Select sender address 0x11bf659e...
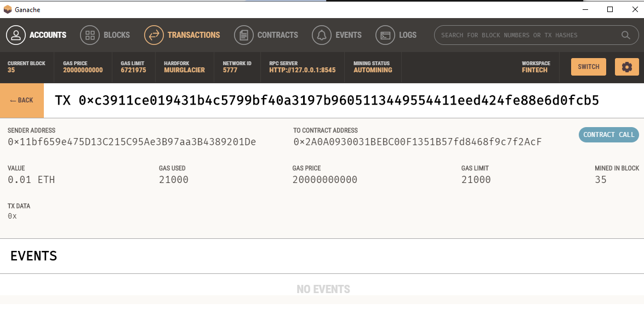This screenshot has width=644, height=315. pyautogui.click(x=132, y=142)
